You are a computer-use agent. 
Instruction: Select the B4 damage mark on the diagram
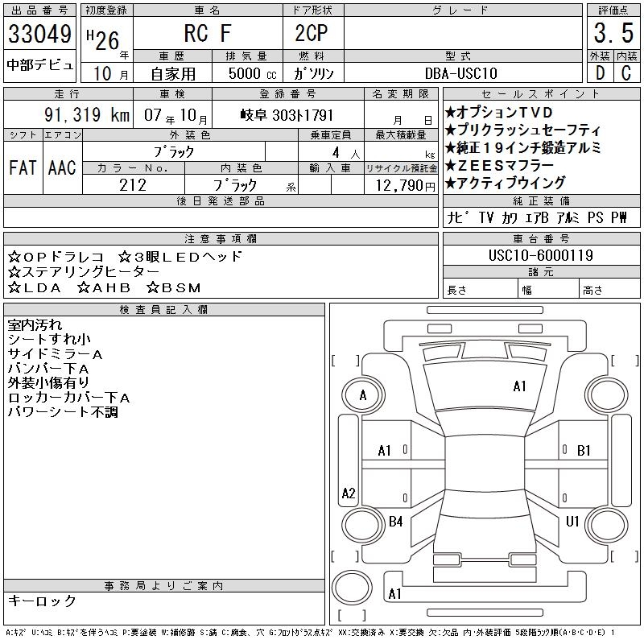[x=395, y=522]
